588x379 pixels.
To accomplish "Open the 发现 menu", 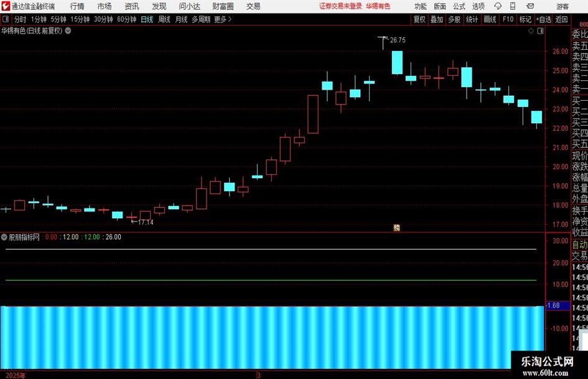I will [159, 6].
